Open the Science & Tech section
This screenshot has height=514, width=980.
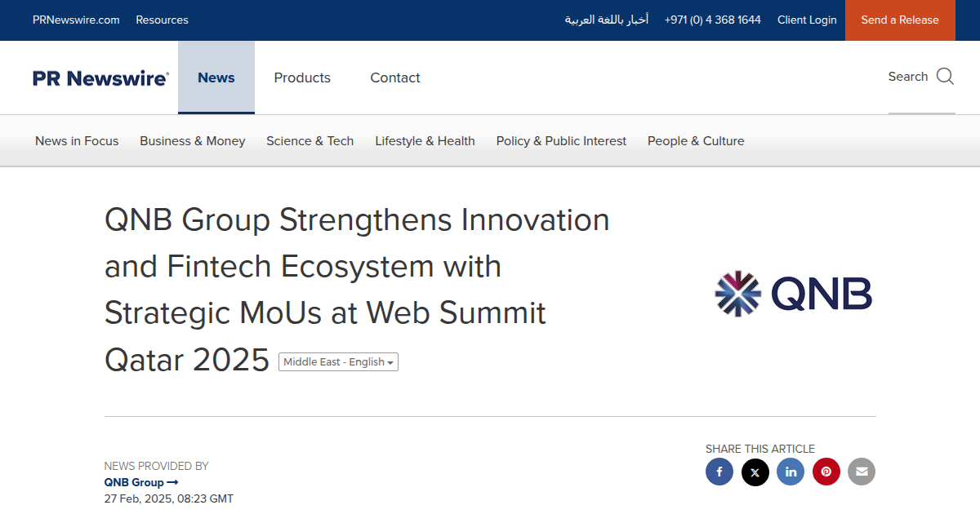[x=310, y=140]
